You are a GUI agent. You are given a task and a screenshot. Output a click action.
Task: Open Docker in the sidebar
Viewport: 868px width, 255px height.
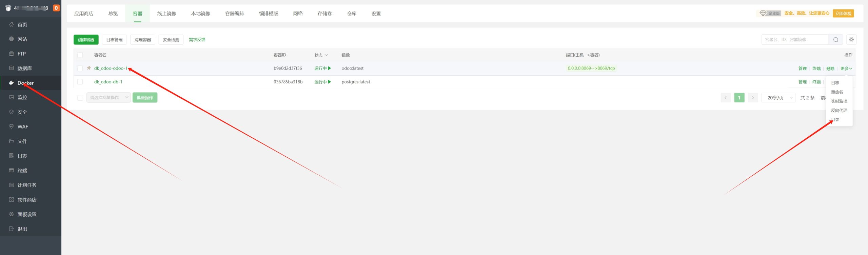(x=25, y=83)
